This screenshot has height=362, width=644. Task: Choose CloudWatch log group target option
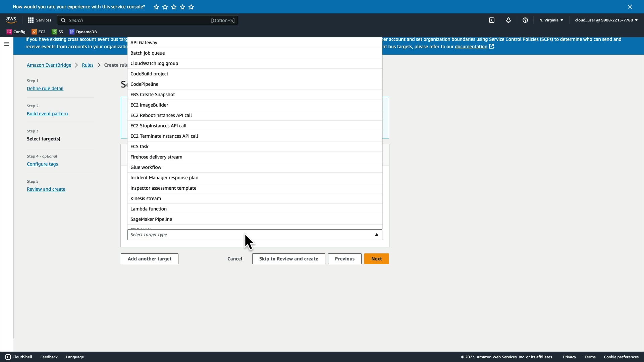click(x=154, y=63)
